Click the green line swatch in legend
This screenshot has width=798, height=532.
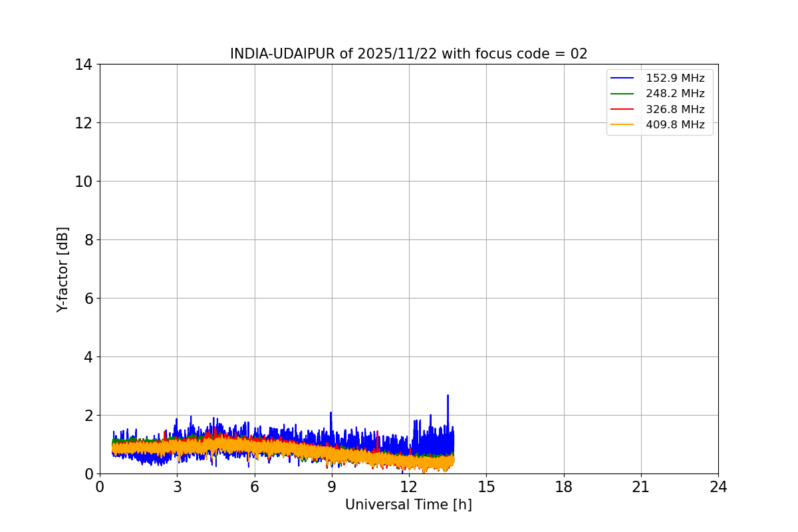click(622, 94)
